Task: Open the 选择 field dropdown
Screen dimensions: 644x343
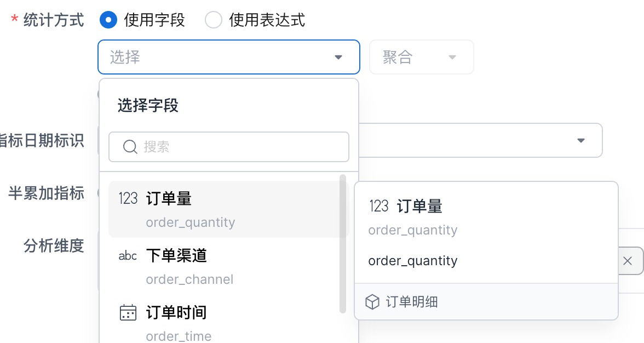Action: 229,57
